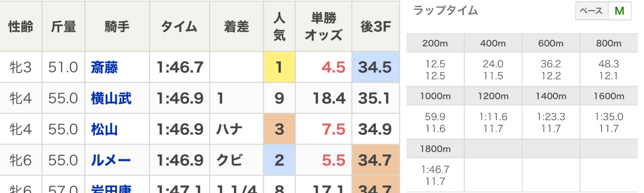Sort by 単勝オッズ column header
Viewport: 644px width, 193px height.
coord(324,26)
